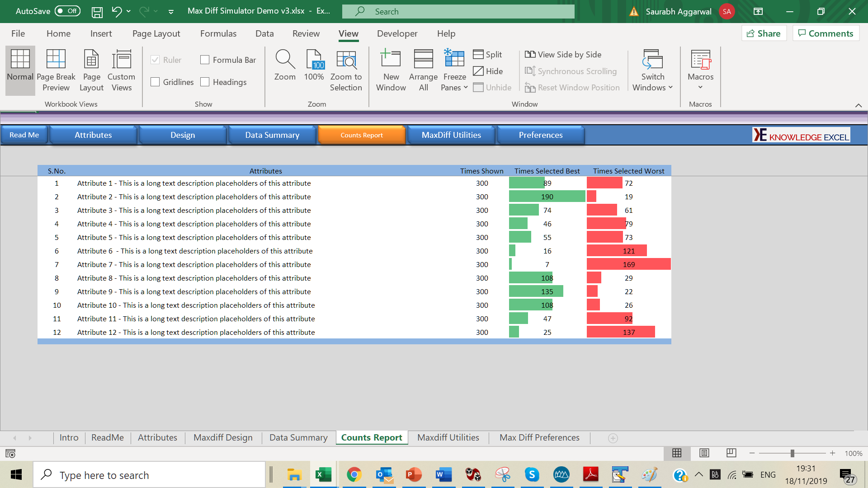This screenshot has height=488, width=868.
Task: Click the zoom slider in status bar
Action: [x=792, y=453]
